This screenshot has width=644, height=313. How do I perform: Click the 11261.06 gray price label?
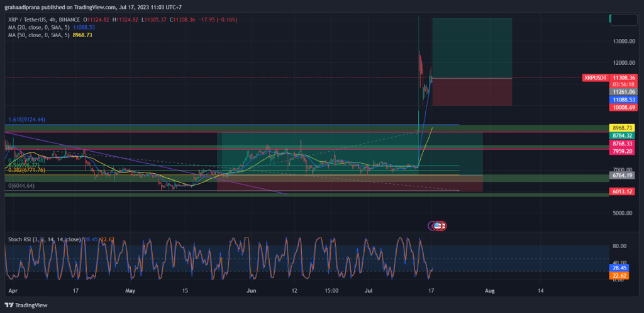tap(623, 92)
